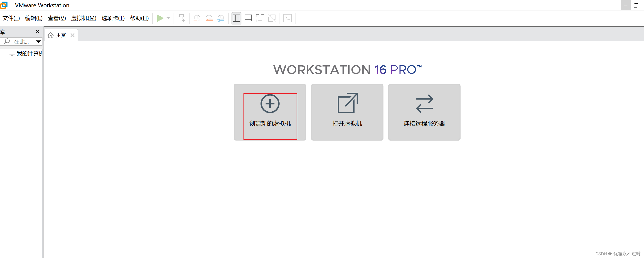644x258 pixels.
Task: Click the green power on play button
Action: (x=160, y=18)
